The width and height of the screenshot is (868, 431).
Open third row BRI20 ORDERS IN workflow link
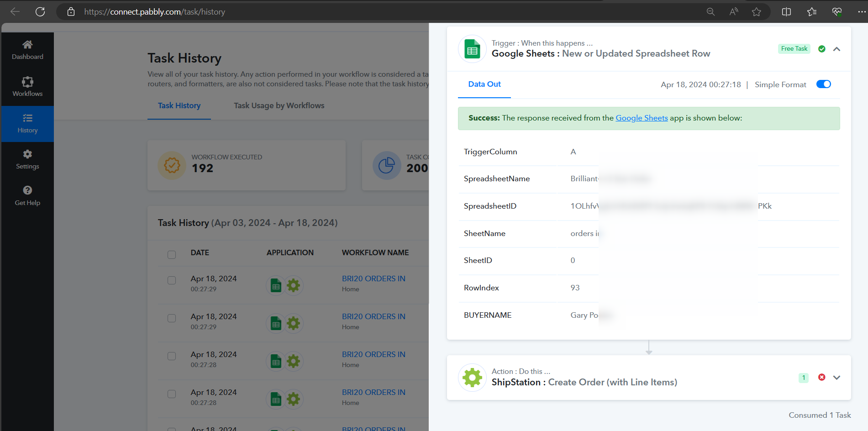point(374,354)
